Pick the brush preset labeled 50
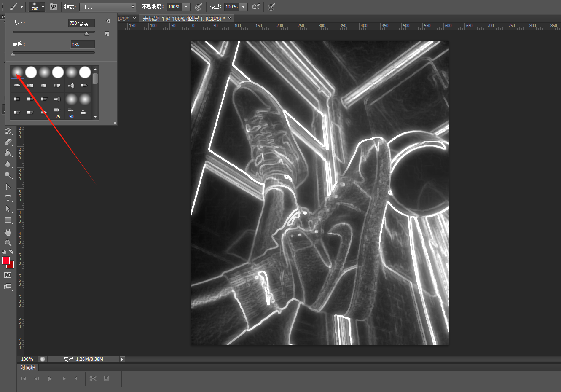Screen dimensions: 561x392 click(71, 113)
